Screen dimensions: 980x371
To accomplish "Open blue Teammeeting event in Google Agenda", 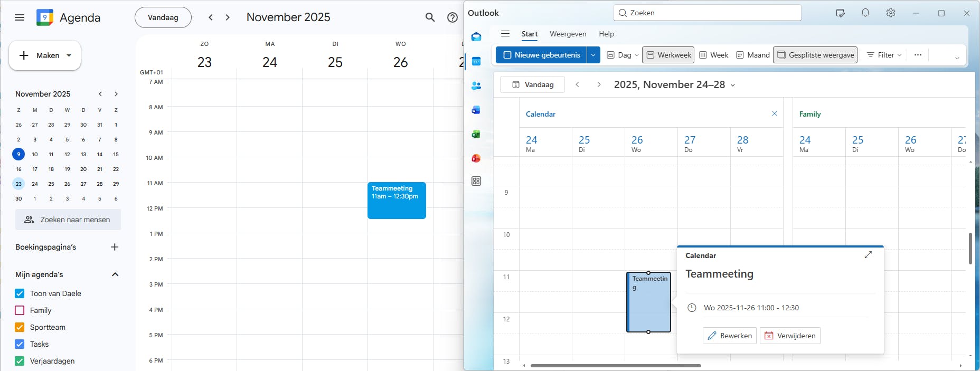I will 397,201.
